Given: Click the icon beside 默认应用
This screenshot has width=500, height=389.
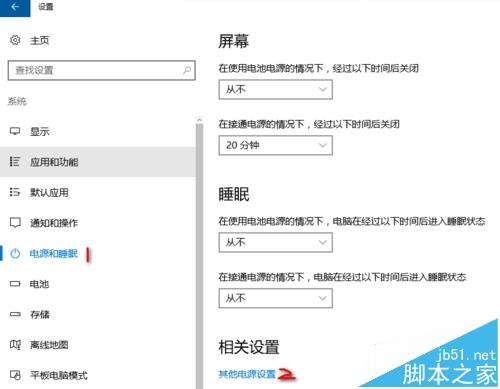Looking at the screenshot, I should [15, 192].
